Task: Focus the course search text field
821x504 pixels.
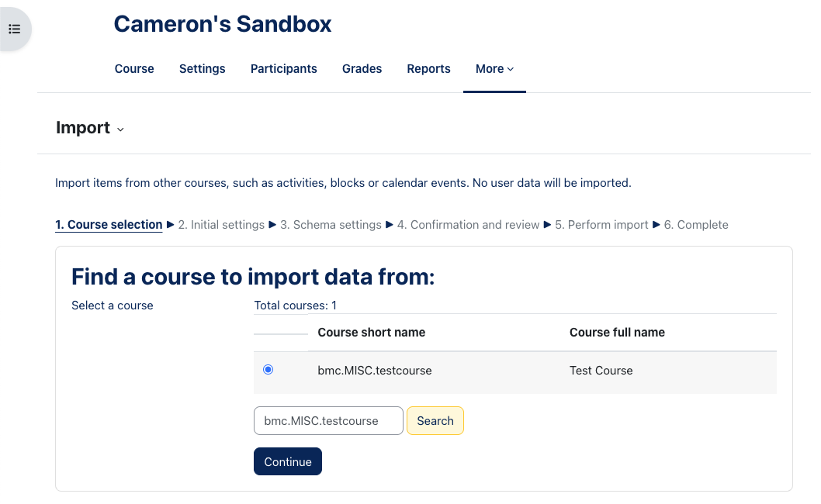Action: [x=328, y=421]
